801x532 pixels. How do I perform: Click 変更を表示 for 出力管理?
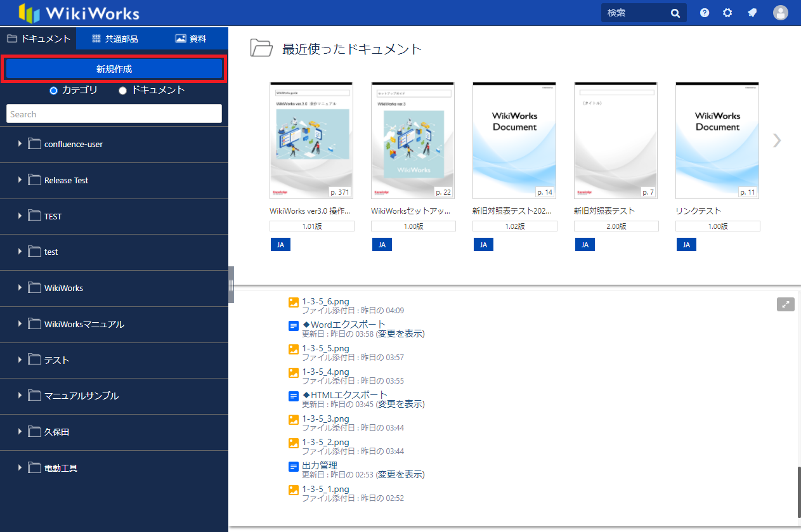401,474
